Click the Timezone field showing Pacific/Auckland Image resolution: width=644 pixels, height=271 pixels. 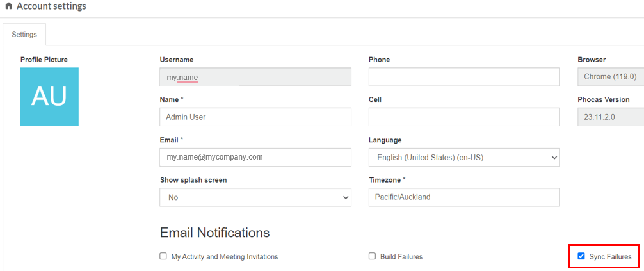coord(463,197)
